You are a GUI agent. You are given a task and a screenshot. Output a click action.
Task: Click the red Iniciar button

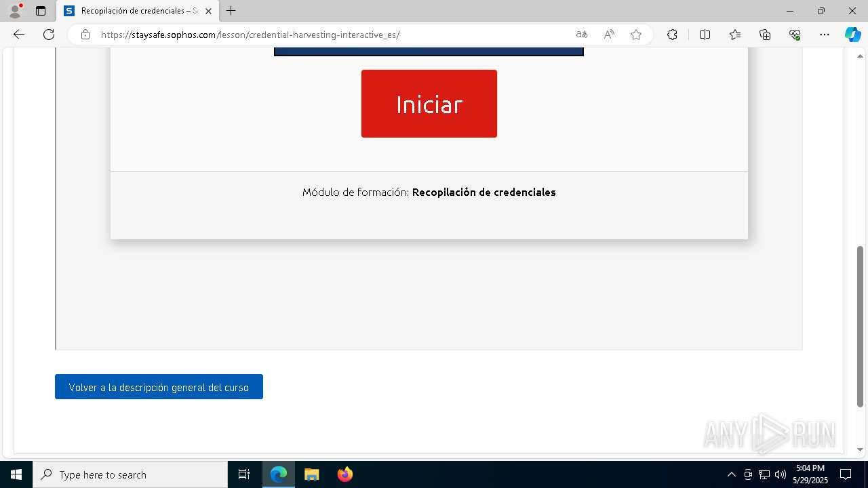[x=429, y=104]
